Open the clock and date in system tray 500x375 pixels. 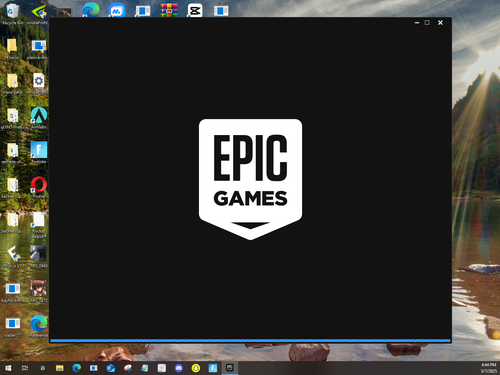click(489, 368)
